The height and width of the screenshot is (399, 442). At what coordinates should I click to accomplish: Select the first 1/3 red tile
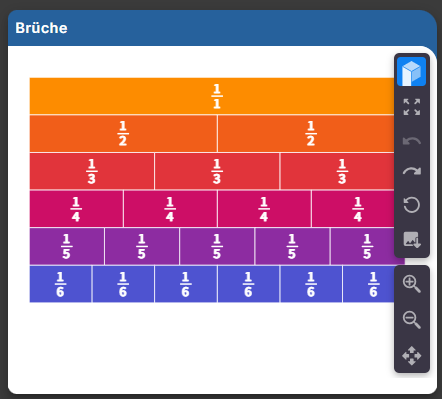(x=92, y=171)
